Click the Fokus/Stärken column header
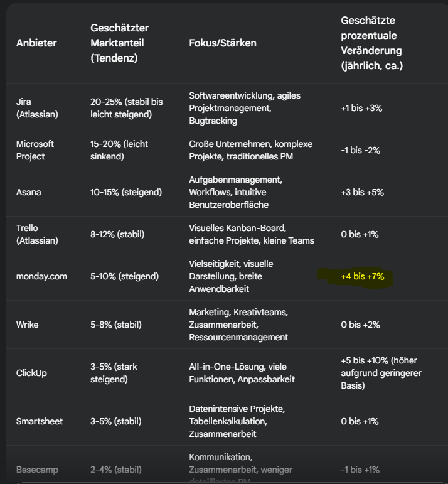448x484 pixels. 223,43
